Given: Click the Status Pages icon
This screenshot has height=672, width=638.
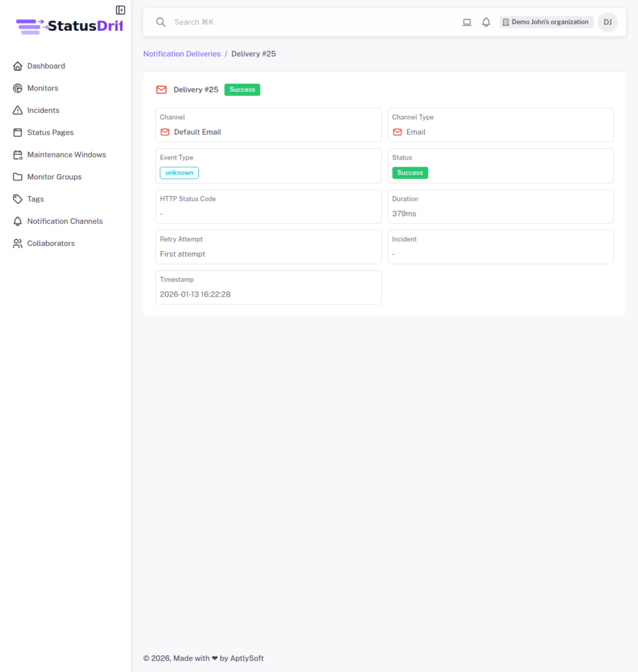Looking at the screenshot, I should click(x=16, y=132).
